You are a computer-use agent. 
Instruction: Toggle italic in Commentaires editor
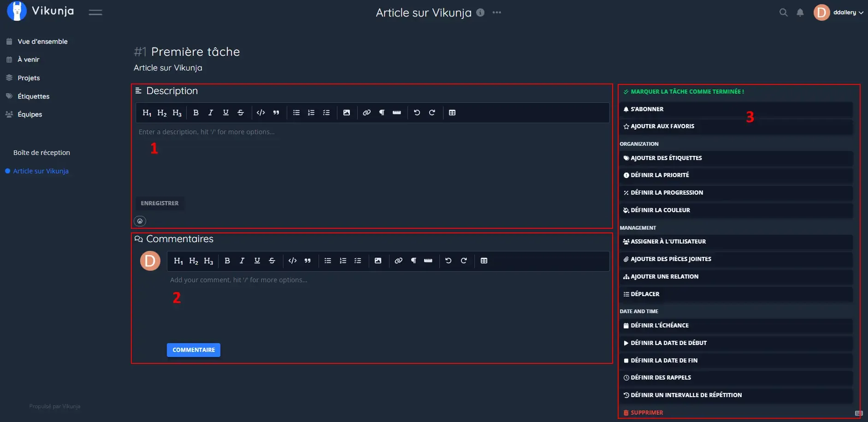242,261
